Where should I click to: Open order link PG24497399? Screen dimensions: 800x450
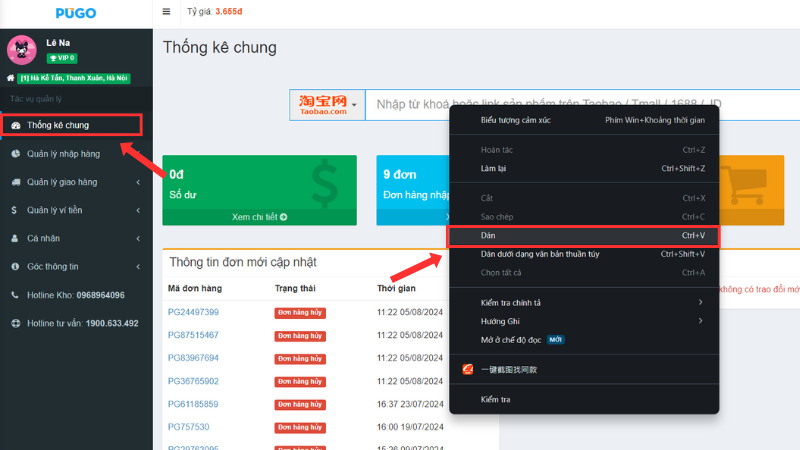tap(193, 312)
